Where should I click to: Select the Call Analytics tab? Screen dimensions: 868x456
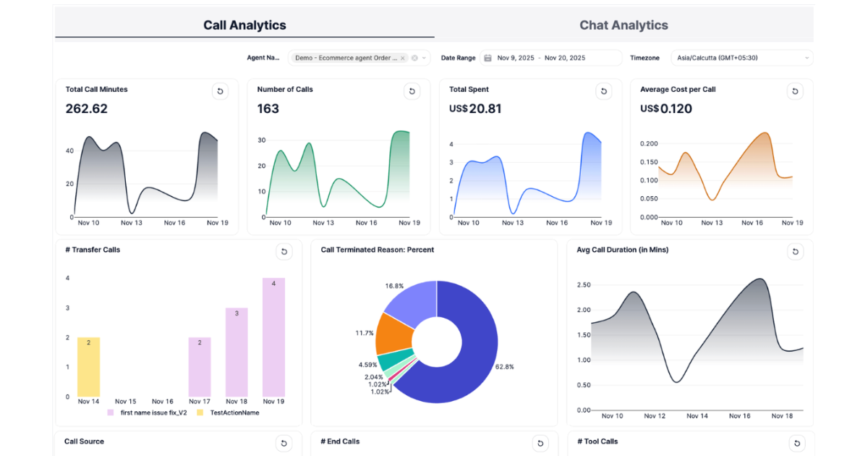(x=244, y=24)
